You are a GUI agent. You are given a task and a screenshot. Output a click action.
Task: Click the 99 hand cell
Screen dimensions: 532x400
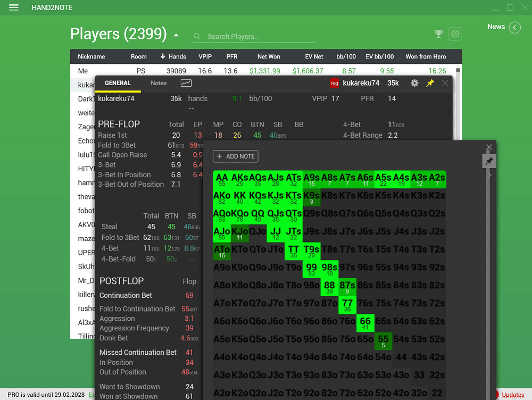(311, 269)
